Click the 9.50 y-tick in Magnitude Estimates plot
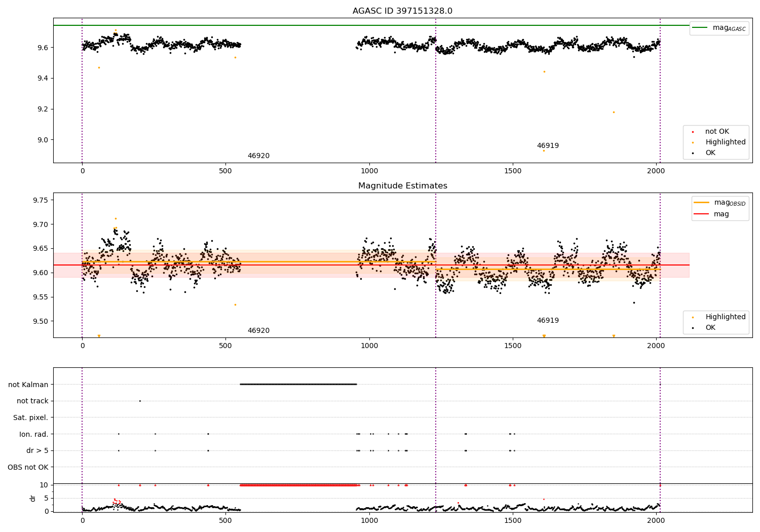The width and height of the screenshot is (760, 532). pos(41,322)
